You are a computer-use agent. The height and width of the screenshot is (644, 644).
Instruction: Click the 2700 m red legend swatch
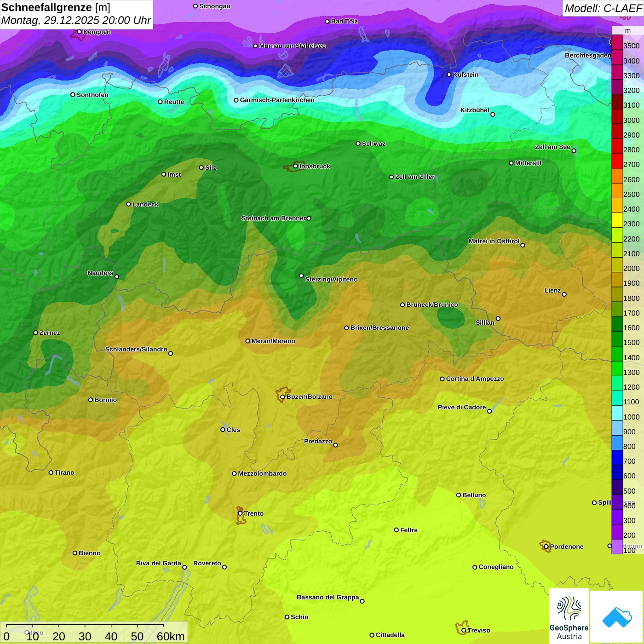pyautogui.click(x=617, y=161)
